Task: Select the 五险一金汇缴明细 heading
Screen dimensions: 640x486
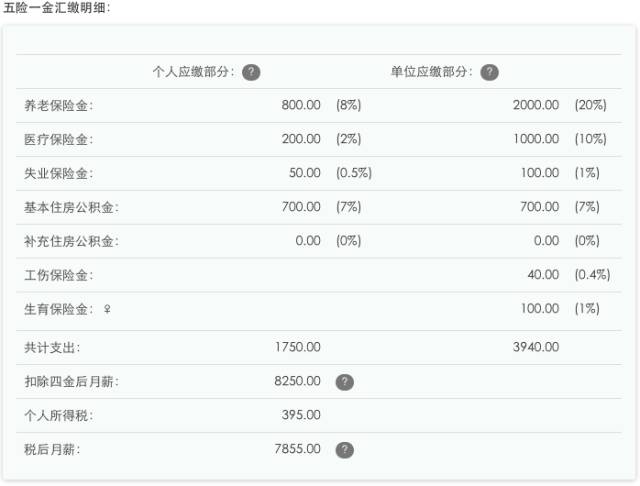Action: pos(57,8)
